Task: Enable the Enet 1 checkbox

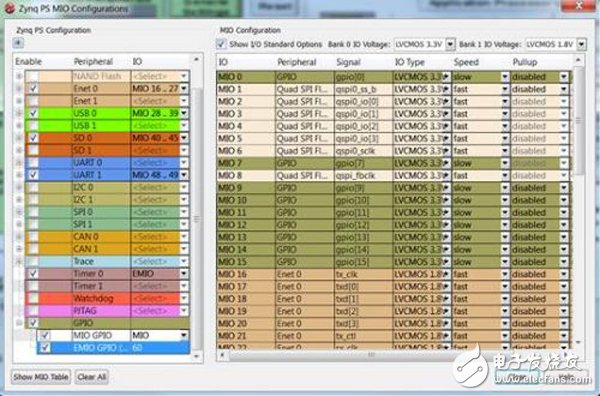Action: click(x=34, y=101)
